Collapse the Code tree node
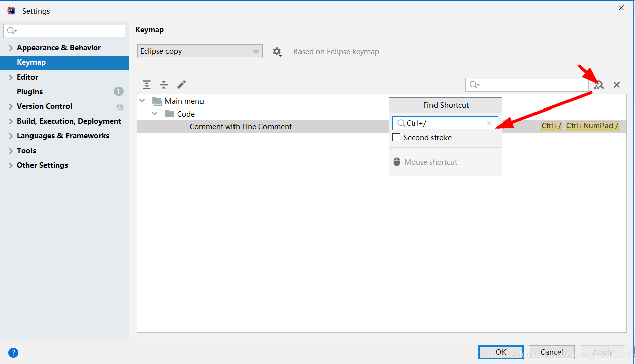 pyautogui.click(x=155, y=114)
